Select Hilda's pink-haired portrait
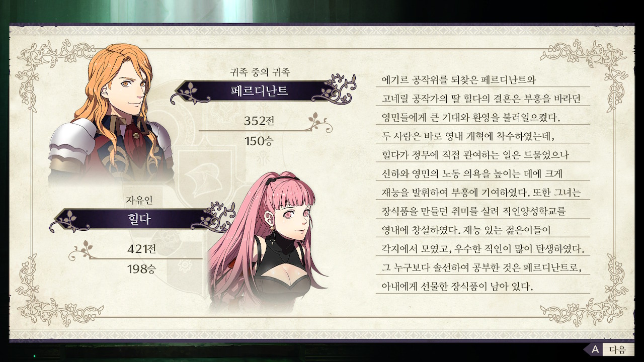Image resolution: width=644 pixels, height=362 pixels. (x=267, y=240)
